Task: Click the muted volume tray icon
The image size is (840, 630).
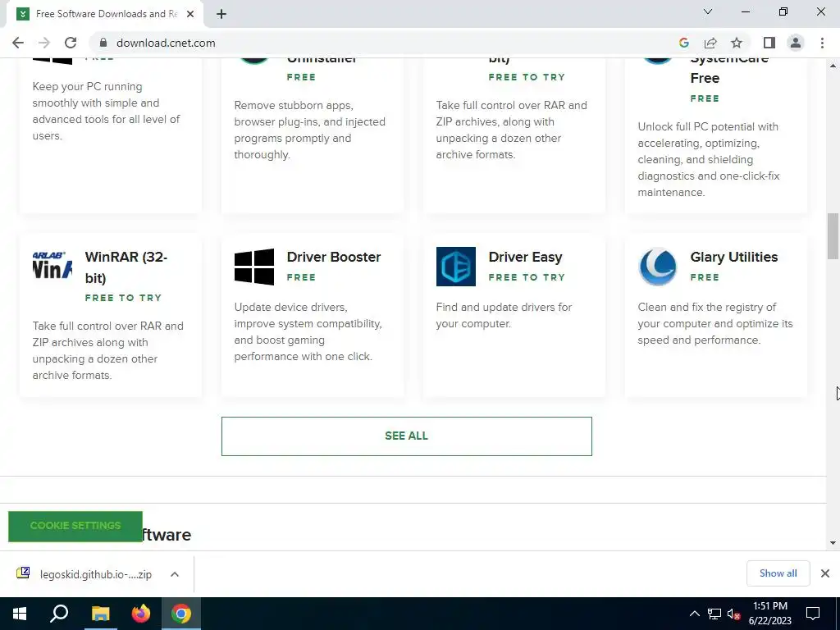Action: point(734,614)
